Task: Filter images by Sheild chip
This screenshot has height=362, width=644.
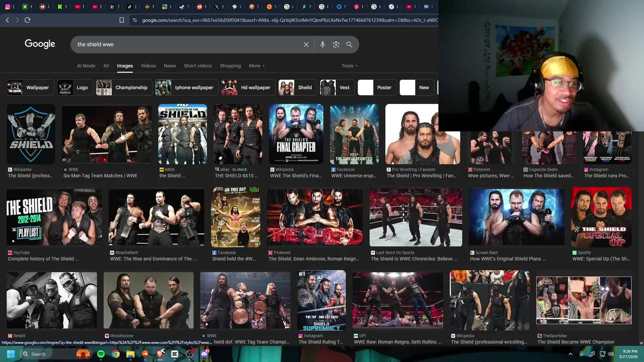Action: 297,87
